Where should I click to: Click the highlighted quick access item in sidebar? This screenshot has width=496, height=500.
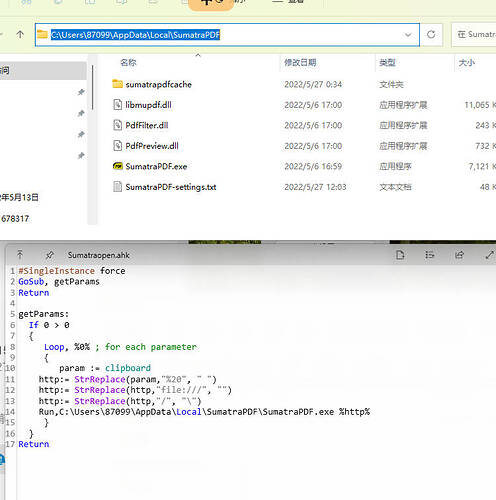pos(43,71)
